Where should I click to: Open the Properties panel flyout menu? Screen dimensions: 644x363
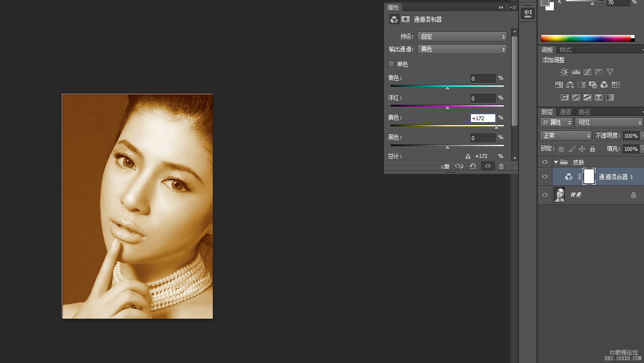[x=512, y=8]
